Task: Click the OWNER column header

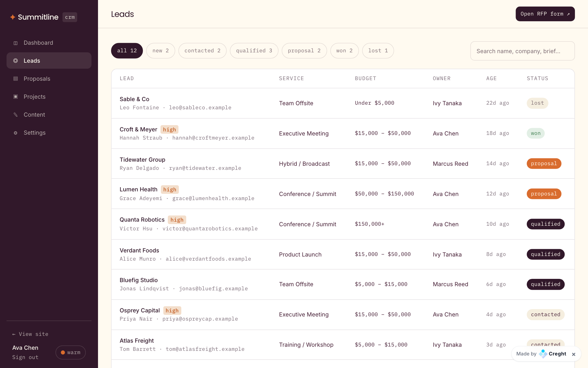Action: click(x=442, y=79)
